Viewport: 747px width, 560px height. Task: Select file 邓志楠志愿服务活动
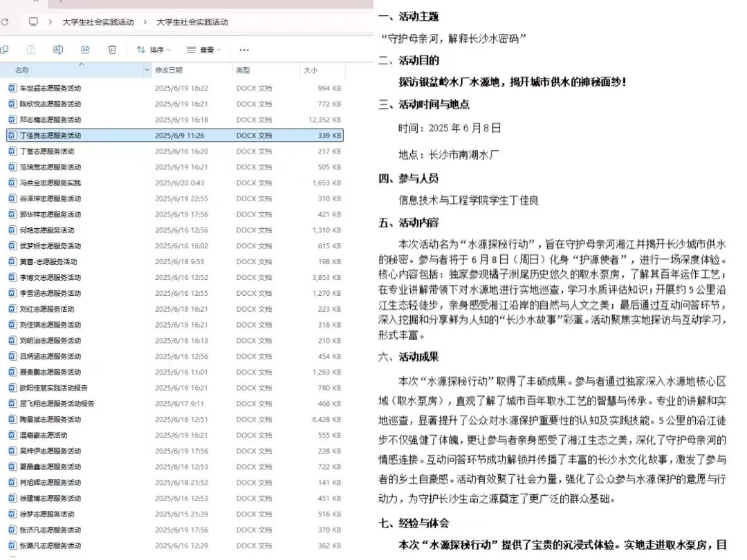(x=50, y=120)
